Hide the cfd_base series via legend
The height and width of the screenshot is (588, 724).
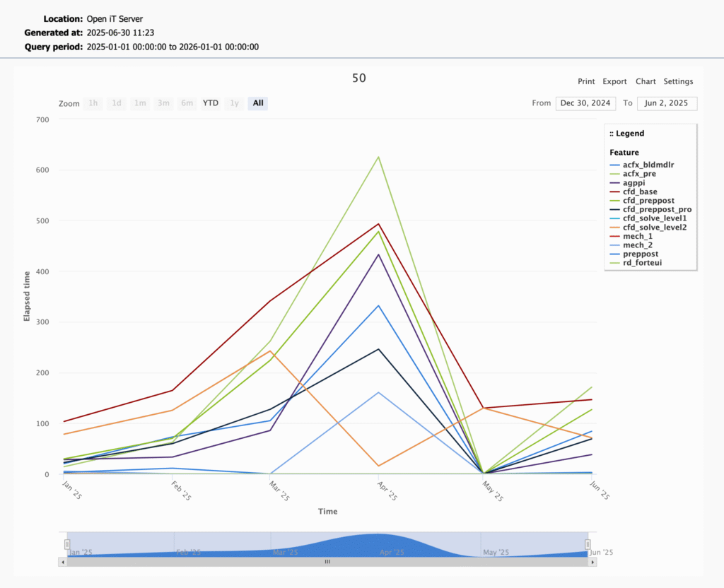tap(639, 192)
